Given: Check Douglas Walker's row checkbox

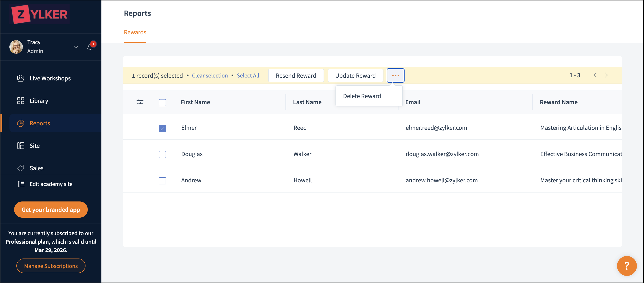Looking at the screenshot, I should (162, 154).
